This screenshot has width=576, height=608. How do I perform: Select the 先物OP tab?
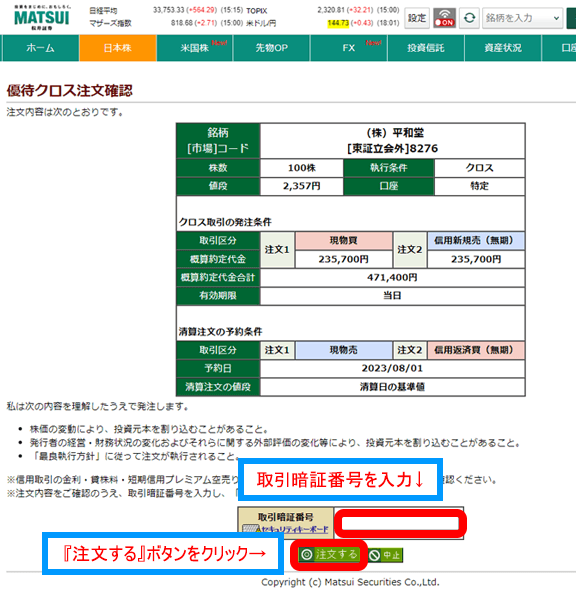(272, 48)
